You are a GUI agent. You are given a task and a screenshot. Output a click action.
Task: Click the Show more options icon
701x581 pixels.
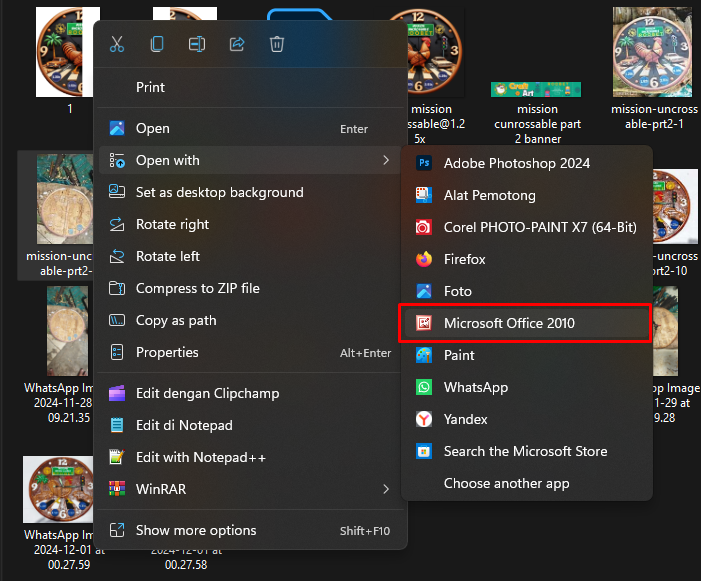click(117, 530)
